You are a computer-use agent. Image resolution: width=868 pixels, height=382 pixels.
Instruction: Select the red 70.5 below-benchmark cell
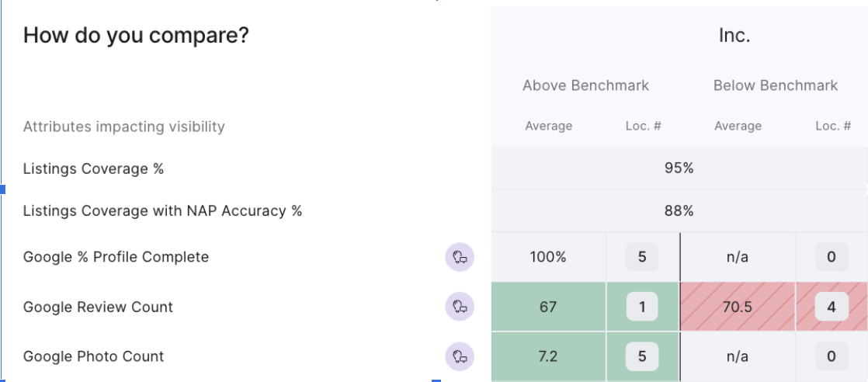click(738, 307)
